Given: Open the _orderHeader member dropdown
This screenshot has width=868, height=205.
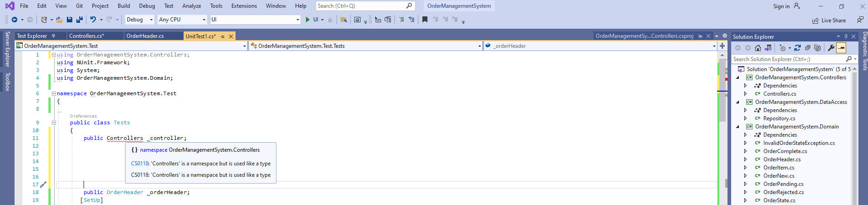Looking at the screenshot, I should [x=600, y=46].
